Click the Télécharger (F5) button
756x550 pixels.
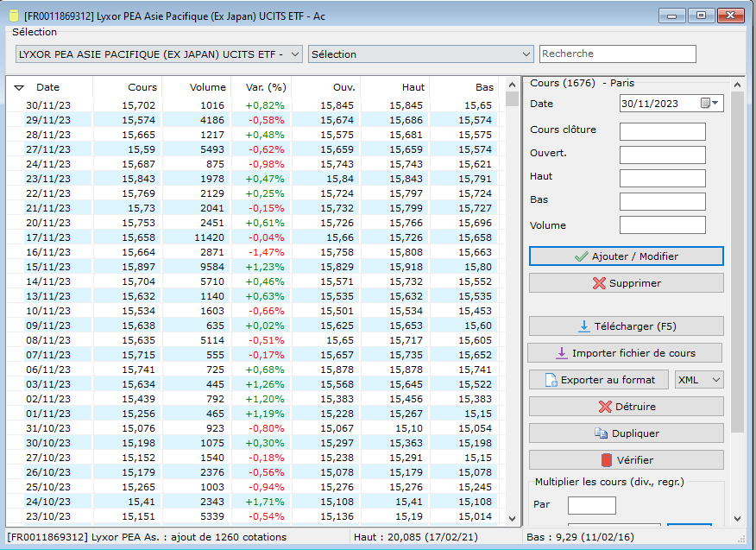click(627, 326)
